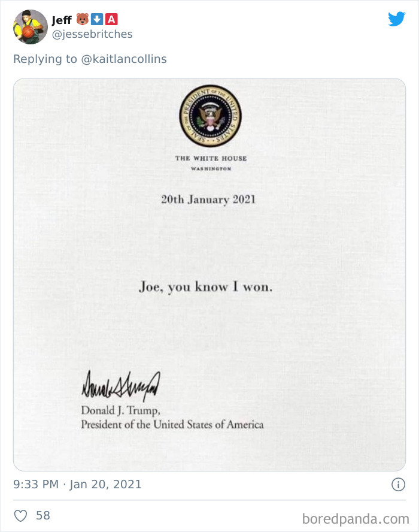Open Jeff's profile avatar picture
419x532 pixels.
(x=30, y=27)
